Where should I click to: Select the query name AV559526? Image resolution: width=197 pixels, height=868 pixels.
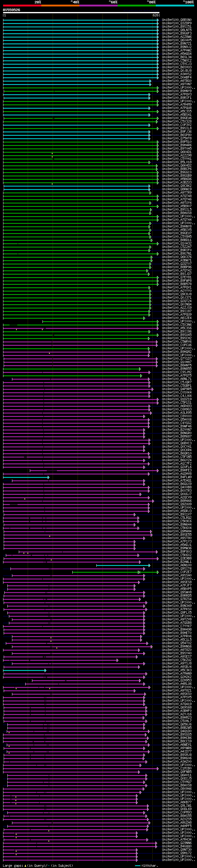pos(11,10)
